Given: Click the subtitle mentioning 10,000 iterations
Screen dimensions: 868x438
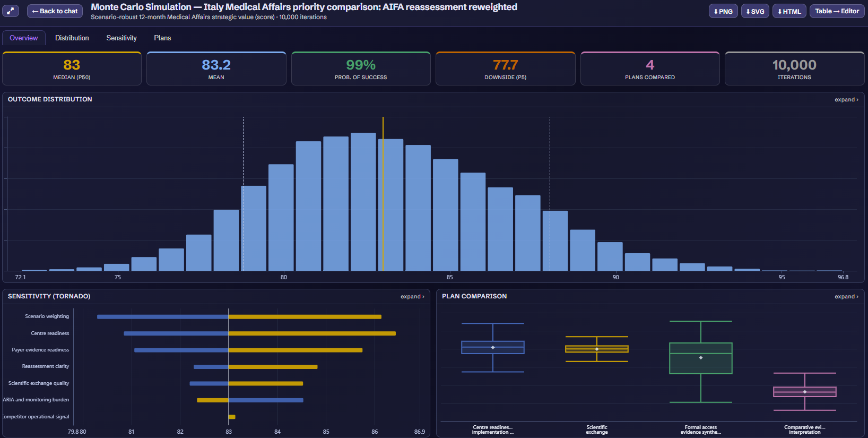Looking at the screenshot, I should [x=209, y=17].
